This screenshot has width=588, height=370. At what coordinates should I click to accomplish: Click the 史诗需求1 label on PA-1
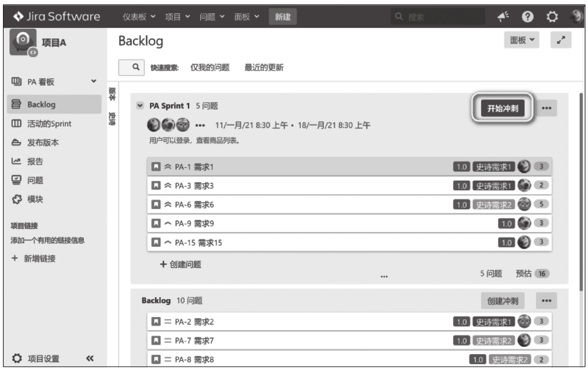coord(494,167)
